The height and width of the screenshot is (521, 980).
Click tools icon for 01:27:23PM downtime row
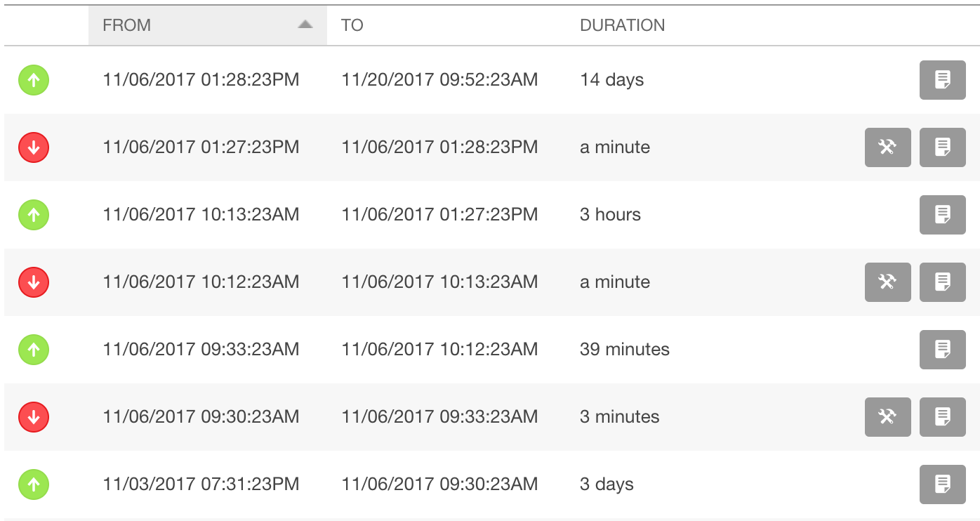pyautogui.click(x=888, y=147)
